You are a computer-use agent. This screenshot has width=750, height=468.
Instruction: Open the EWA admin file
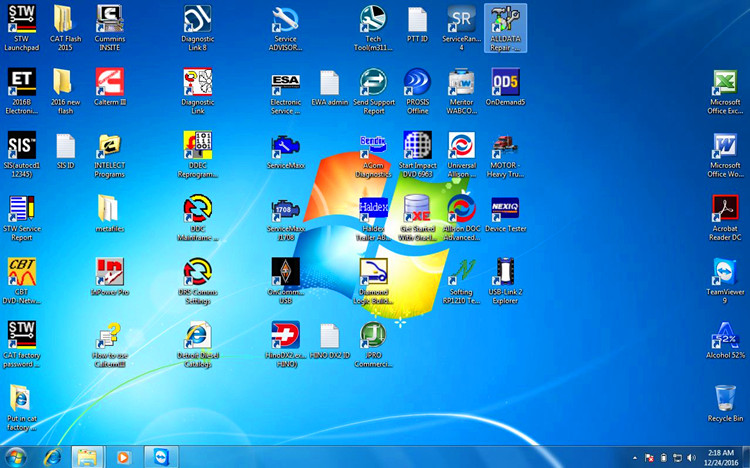click(x=330, y=87)
